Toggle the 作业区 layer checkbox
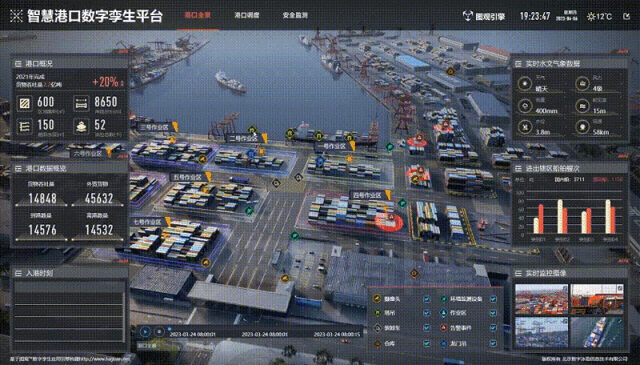 click(x=493, y=313)
